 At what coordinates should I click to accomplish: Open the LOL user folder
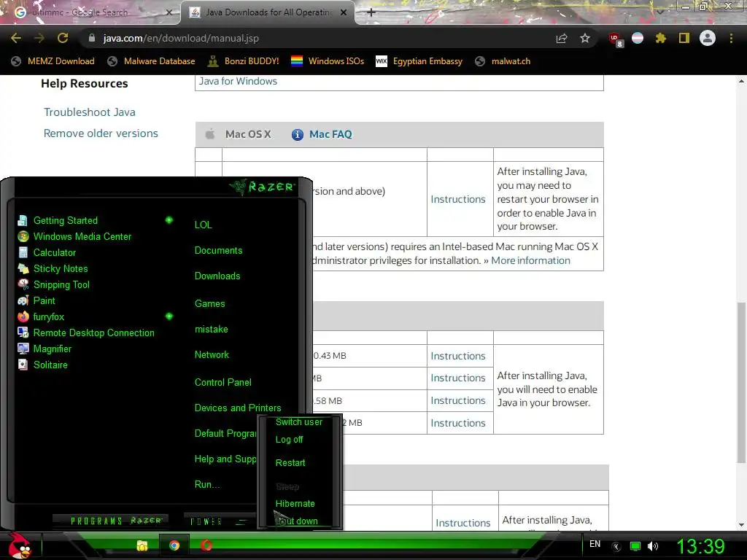tap(203, 225)
